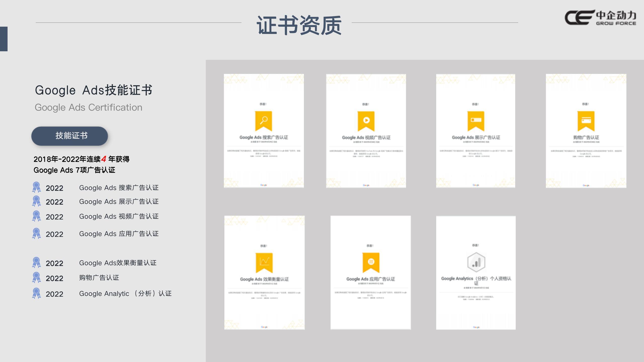This screenshot has height=362, width=644.
Task: Click the app grid badge on 应用广告 certificate
Action: pos(371,263)
